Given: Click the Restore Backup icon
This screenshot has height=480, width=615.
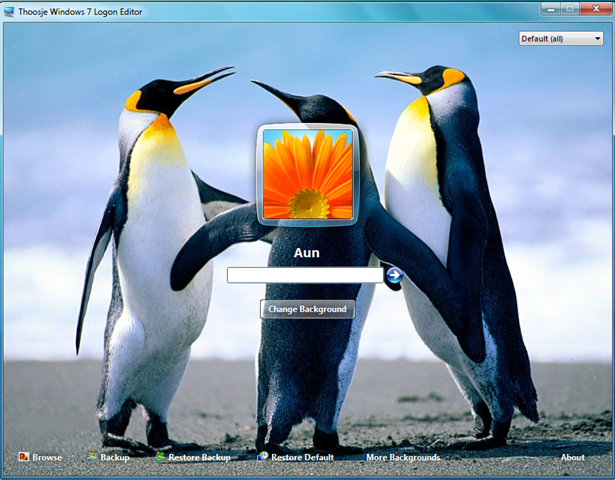Looking at the screenshot, I should (160, 456).
